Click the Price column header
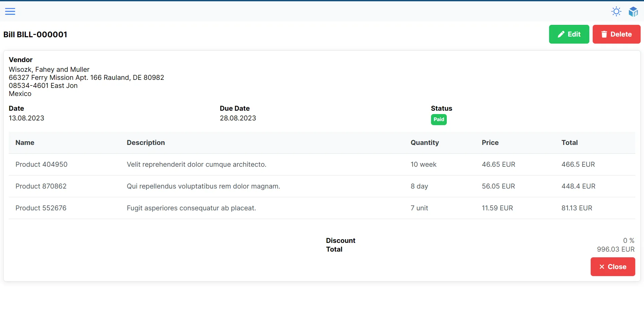 pyautogui.click(x=490, y=143)
